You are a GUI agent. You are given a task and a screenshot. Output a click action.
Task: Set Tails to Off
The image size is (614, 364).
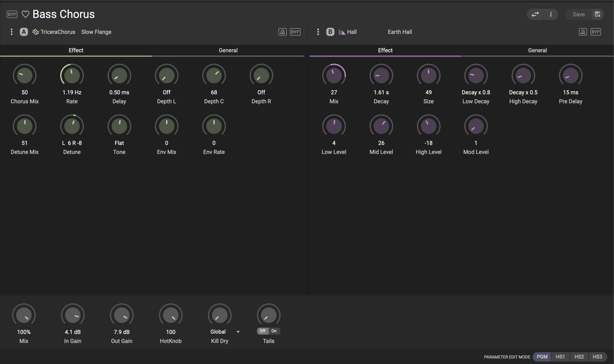[263, 331]
